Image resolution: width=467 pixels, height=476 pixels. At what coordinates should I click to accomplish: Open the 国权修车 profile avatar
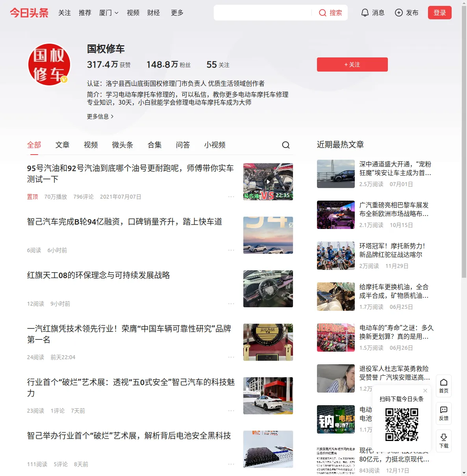pos(49,65)
